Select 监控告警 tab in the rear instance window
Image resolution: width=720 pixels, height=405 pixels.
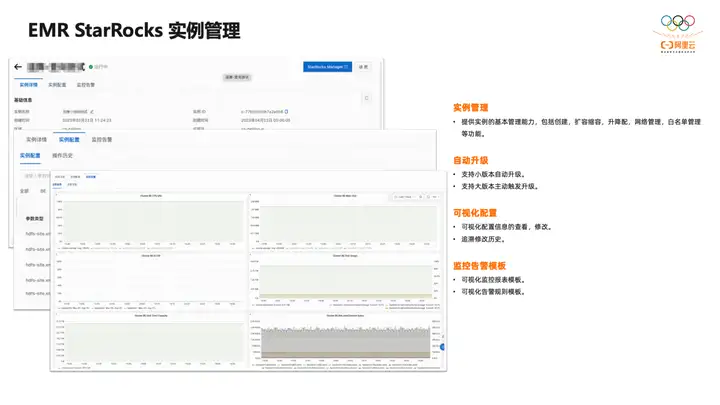coord(86,85)
